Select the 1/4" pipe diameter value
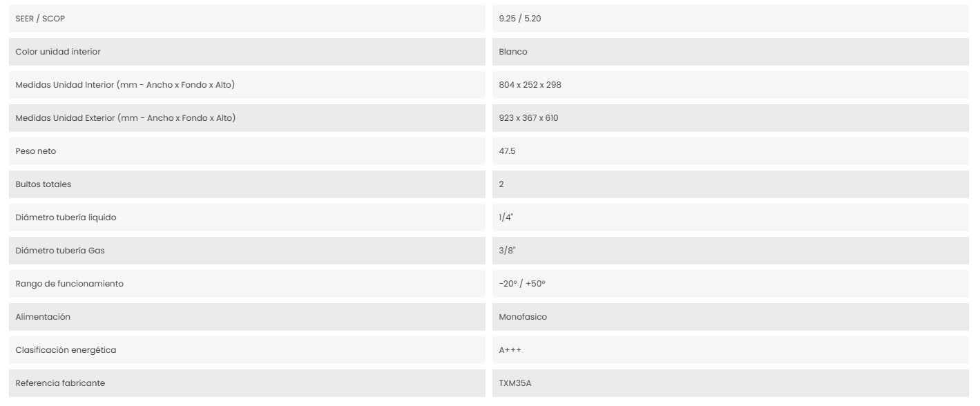The width and height of the screenshot is (980, 406). tap(506, 217)
